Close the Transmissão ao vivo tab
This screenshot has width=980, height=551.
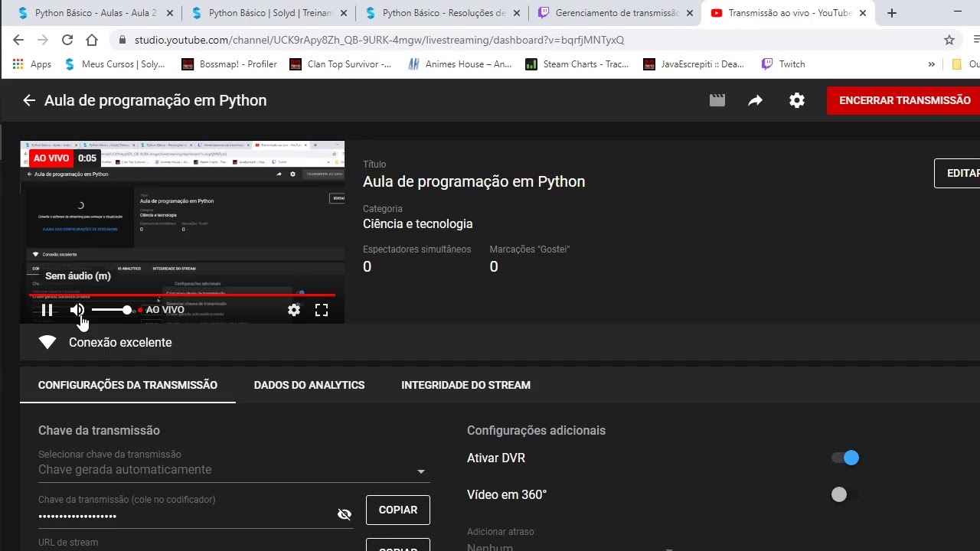(863, 13)
